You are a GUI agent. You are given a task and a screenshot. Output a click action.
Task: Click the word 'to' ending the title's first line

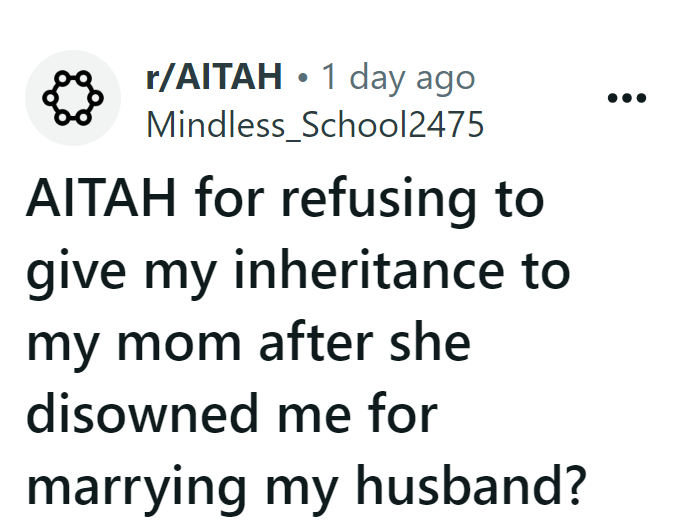(518, 200)
